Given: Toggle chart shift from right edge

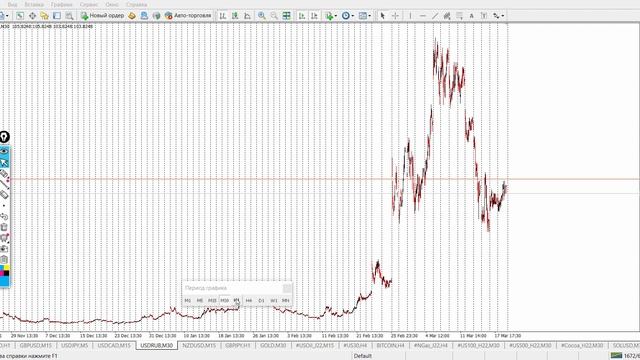Looking at the screenshot, I should pyautogui.click(x=314, y=16).
